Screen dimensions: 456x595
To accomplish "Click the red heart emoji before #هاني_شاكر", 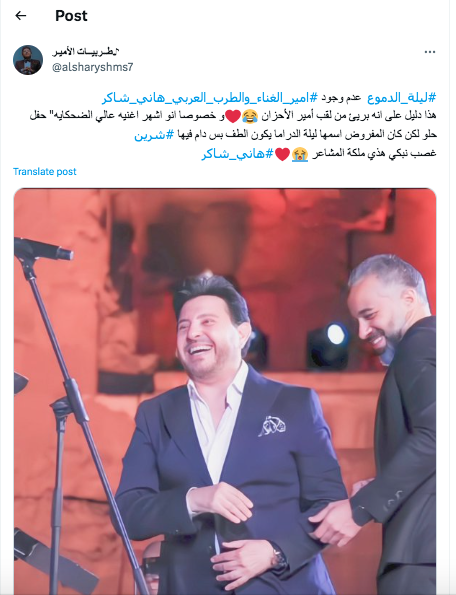I will pos(282,154).
